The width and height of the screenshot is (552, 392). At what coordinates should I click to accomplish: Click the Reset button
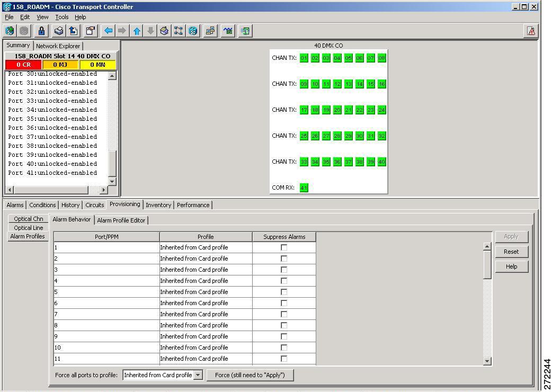pos(511,252)
